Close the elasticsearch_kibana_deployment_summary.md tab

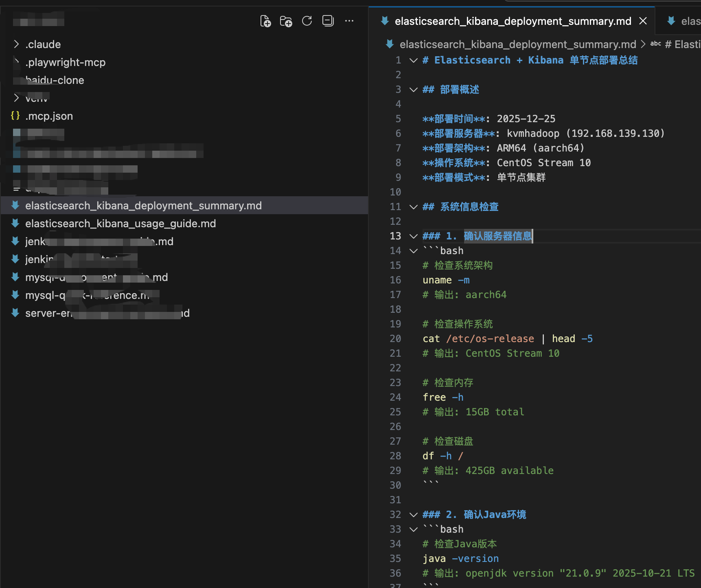[x=643, y=21]
